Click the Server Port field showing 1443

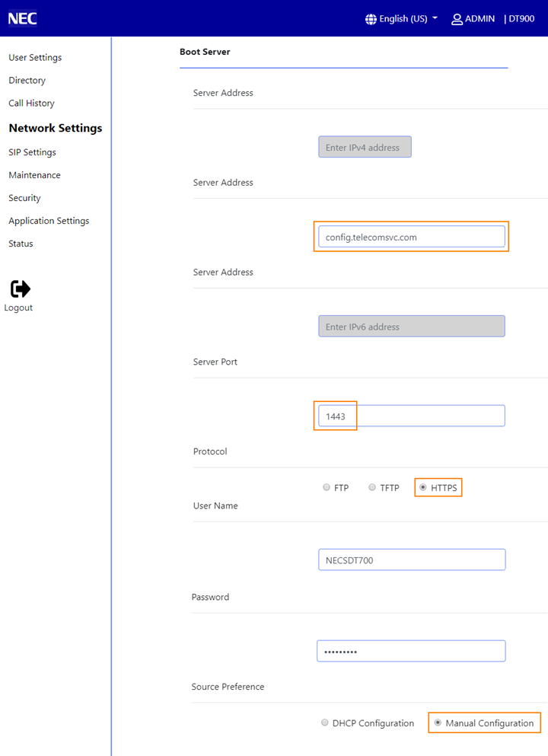click(412, 416)
